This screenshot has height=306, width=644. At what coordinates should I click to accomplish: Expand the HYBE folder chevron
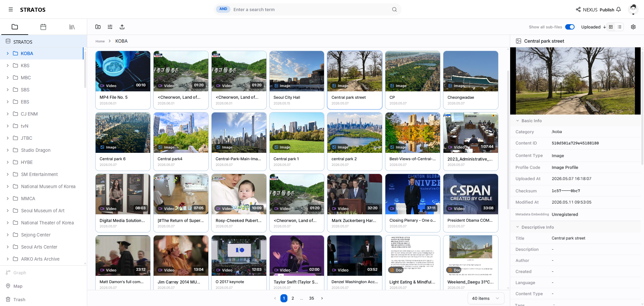[x=8, y=162]
